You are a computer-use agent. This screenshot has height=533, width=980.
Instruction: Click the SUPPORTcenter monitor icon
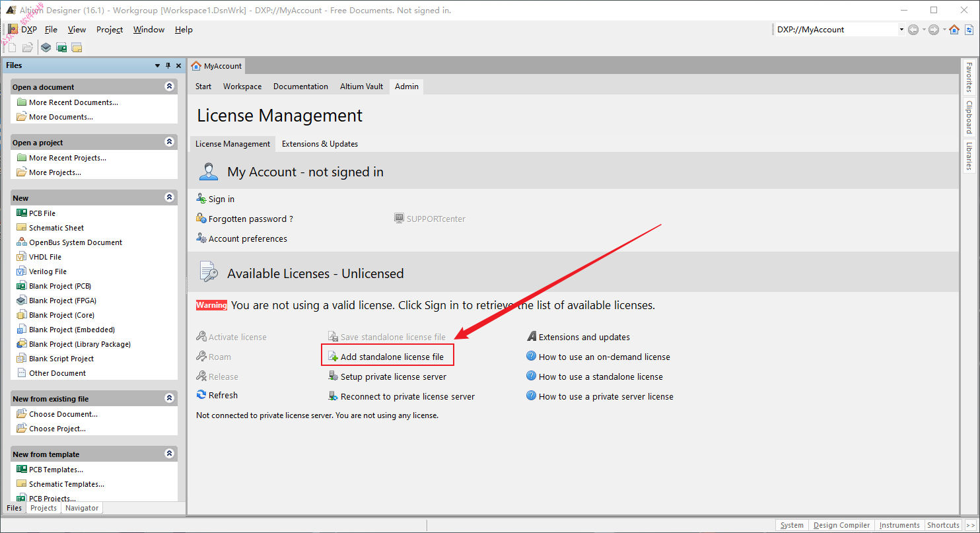(399, 218)
